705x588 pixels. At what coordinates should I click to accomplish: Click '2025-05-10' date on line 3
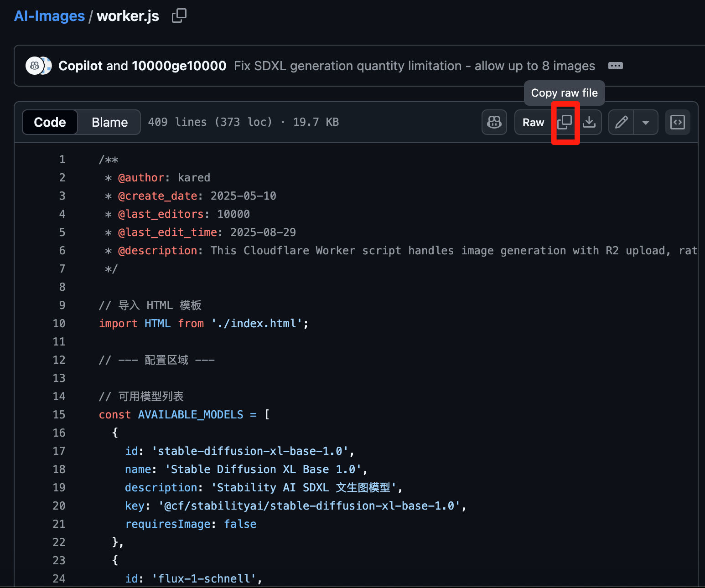pos(243,196)
